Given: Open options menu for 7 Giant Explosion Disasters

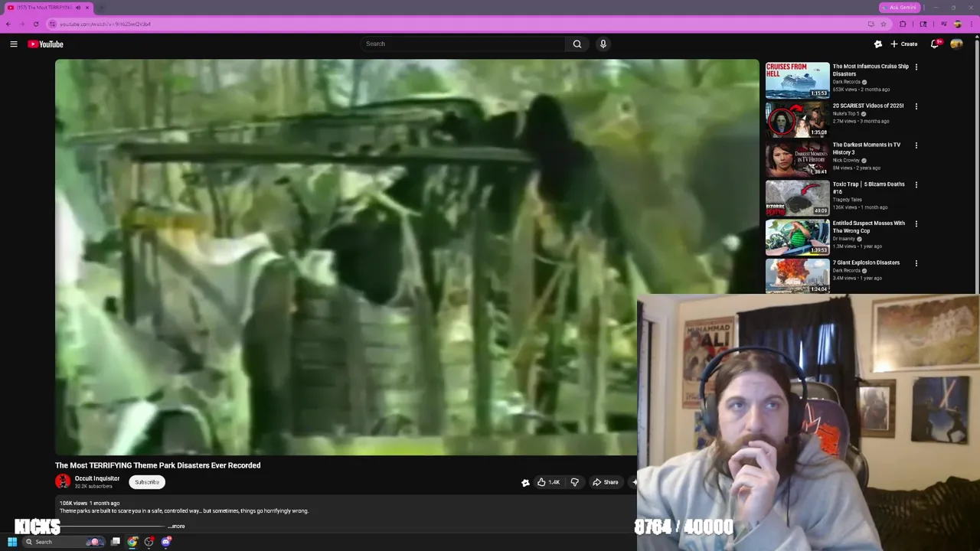Looking at the screenshot, I should tap(916, 262).
